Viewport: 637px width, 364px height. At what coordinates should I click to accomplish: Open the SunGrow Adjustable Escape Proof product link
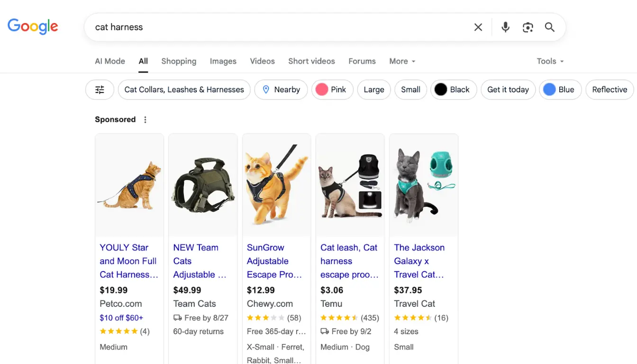(275, 261)
